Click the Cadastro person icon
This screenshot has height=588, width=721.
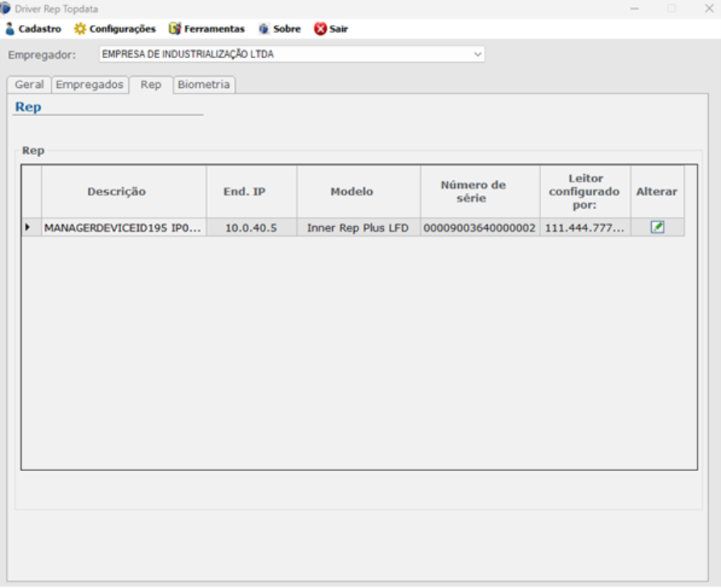click(x=10, y=29)
